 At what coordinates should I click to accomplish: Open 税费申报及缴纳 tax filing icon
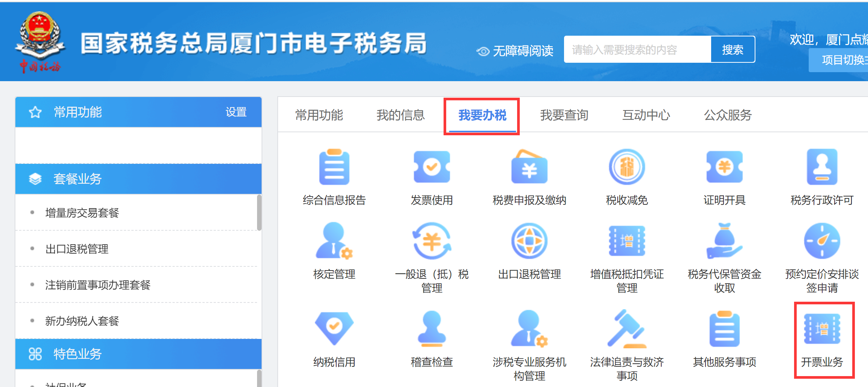pyautogui.click(x=529, y=167)
